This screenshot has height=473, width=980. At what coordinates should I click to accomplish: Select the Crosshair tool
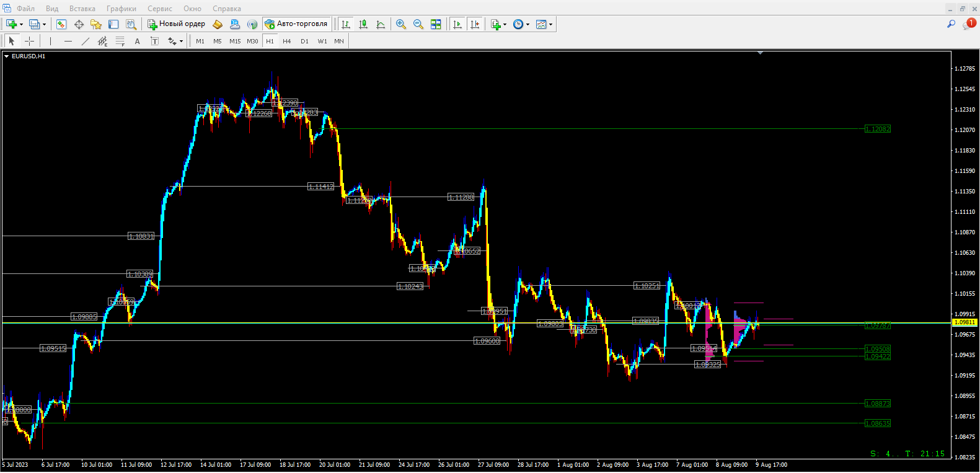(29, 41)
